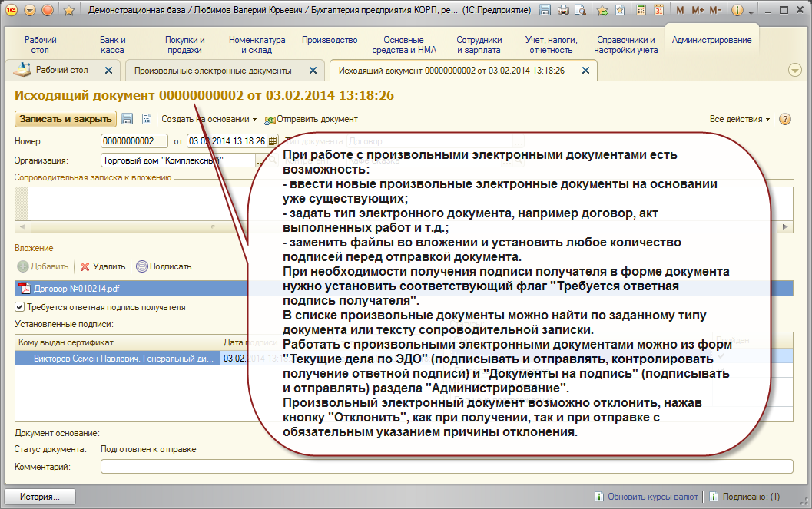Open the Банк и касса section
Screen dimensions: 812x509
click(x=112, y=45)
